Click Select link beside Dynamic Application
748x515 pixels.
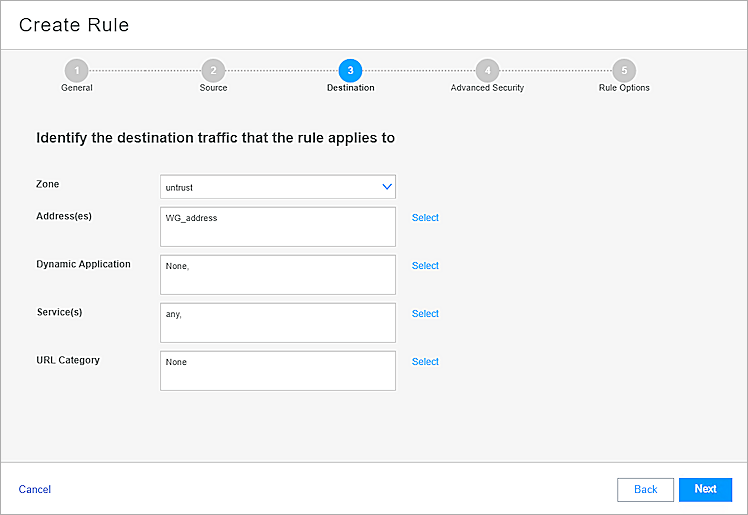[x=425, y=266]
